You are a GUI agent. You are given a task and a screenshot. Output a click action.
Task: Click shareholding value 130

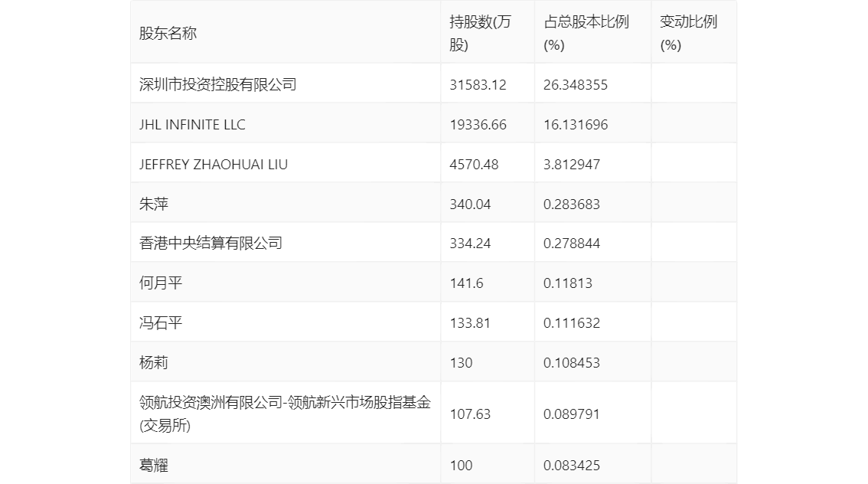coord(461,363)
